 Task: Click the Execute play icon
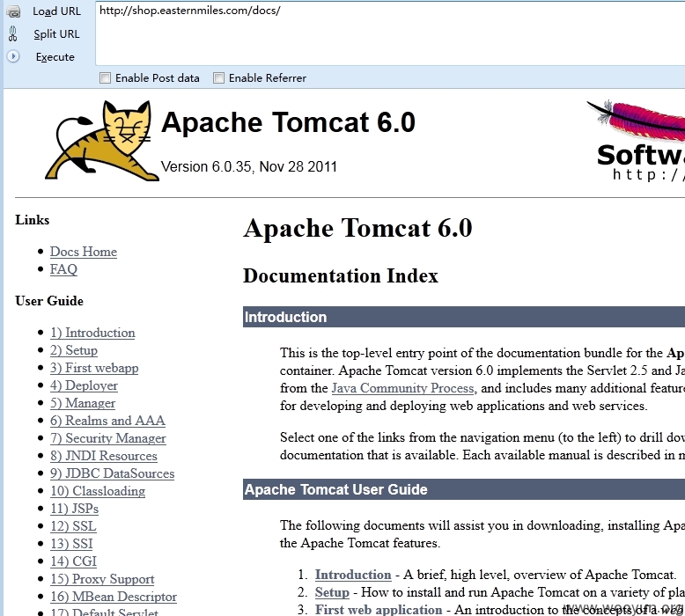(x=13, y=56)
